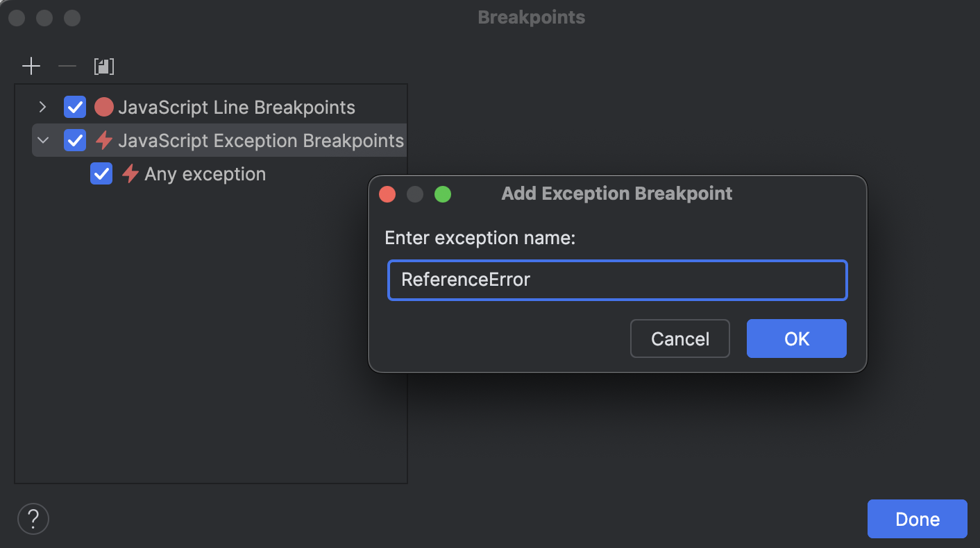Cancel the Add Exception Breakpoint dialog
Screen dimensions: 980x548
[679, 339]
